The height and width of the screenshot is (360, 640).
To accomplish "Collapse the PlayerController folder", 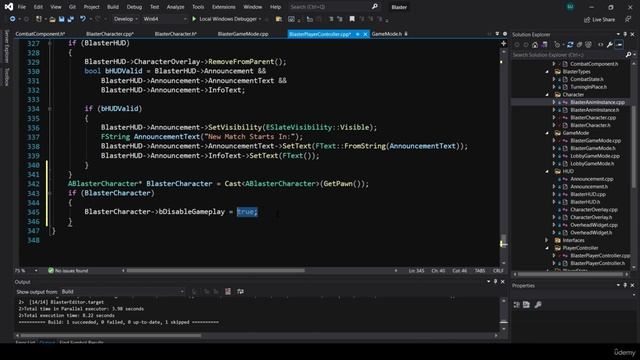I will [547, 248].
